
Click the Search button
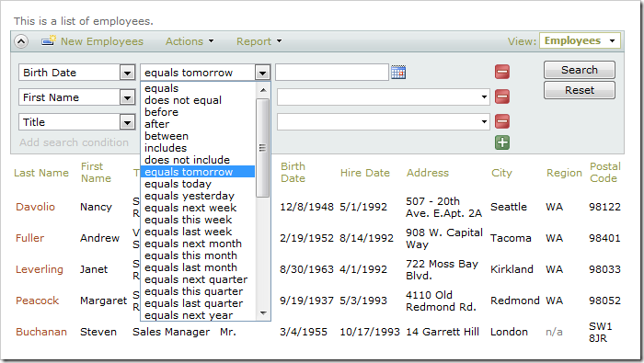click(579, 70)
